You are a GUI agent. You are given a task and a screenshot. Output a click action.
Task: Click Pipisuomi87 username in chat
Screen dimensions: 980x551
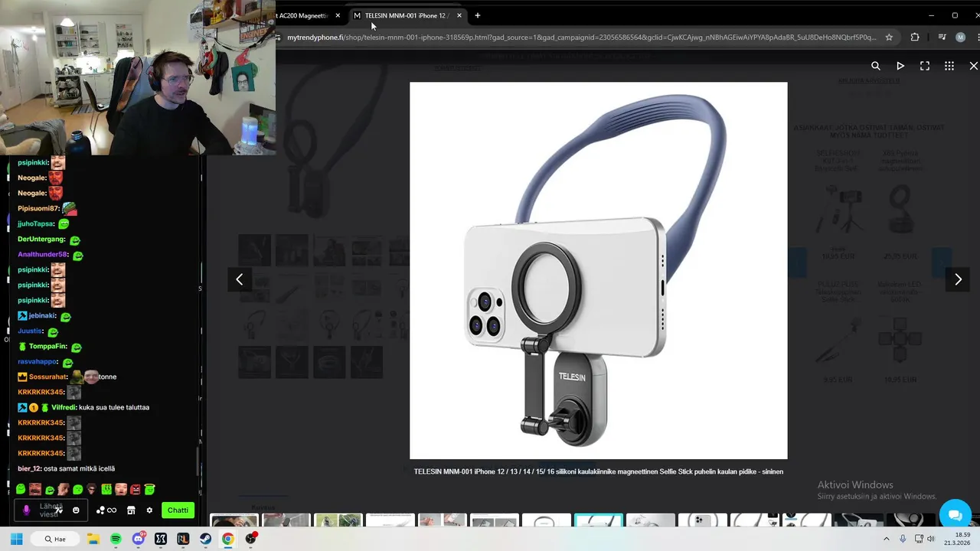(x=38, y=208)
